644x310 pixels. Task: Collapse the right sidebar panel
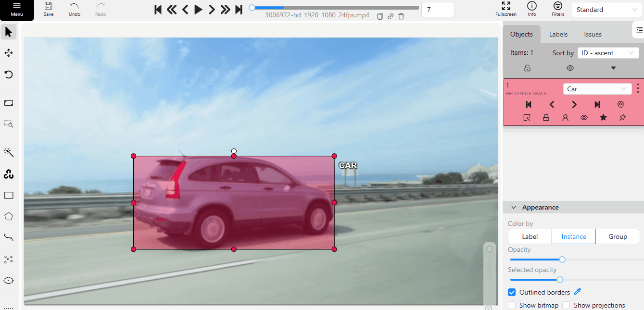click(639, 30)
